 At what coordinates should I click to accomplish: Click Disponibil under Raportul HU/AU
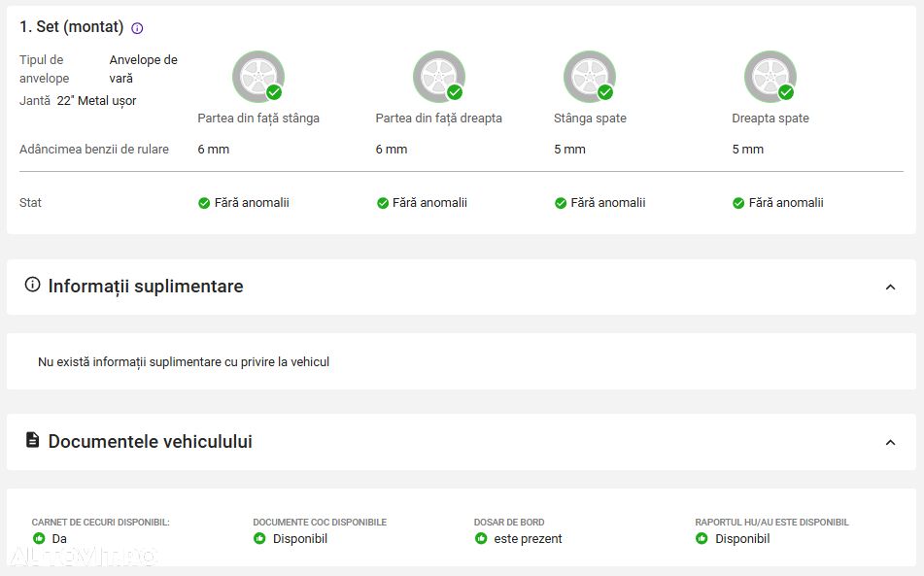click(742, 538)
